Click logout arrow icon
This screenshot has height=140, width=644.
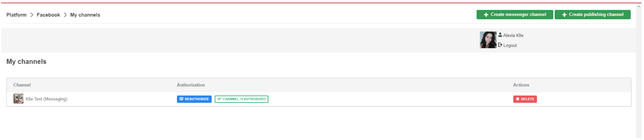tap(500, 45)
